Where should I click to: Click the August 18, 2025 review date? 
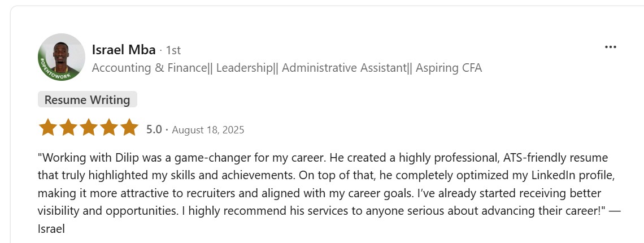tap(208, 129)
